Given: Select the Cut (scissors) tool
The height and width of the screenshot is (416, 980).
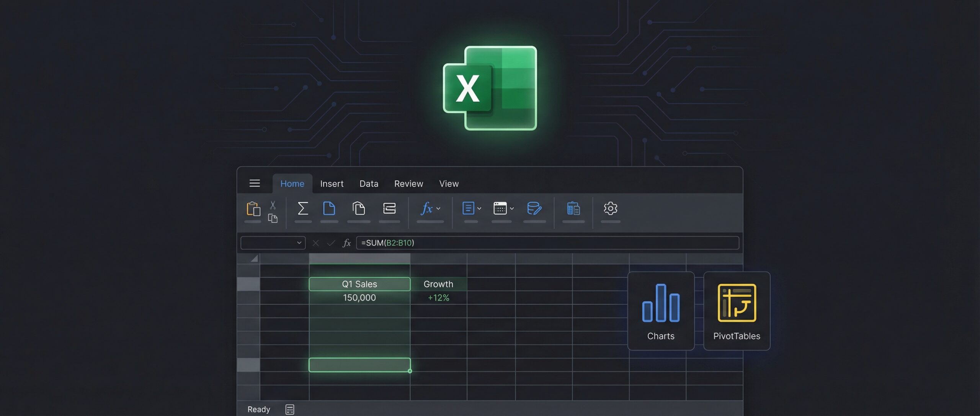Looking at the screenshot, I should pyautogui.click(x=273, y=205).
